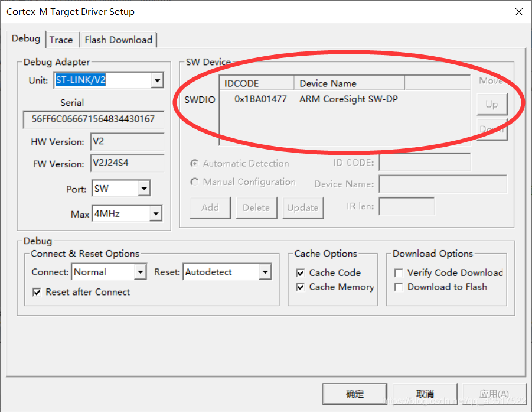
Task: Close the Cortex-M Target Driver Setup dialog
Action: (x=518, y=12)
